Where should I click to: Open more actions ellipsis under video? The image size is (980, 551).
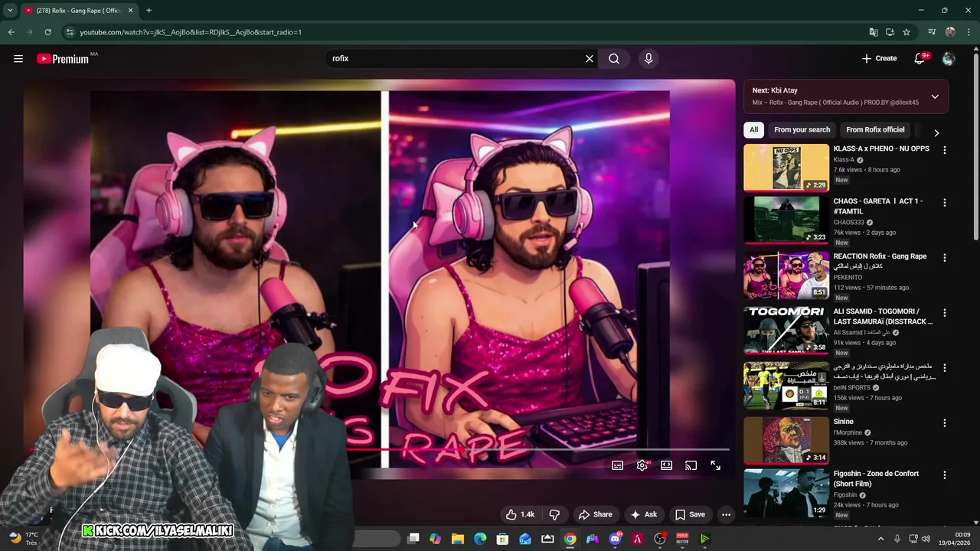(x=726, y=514)
